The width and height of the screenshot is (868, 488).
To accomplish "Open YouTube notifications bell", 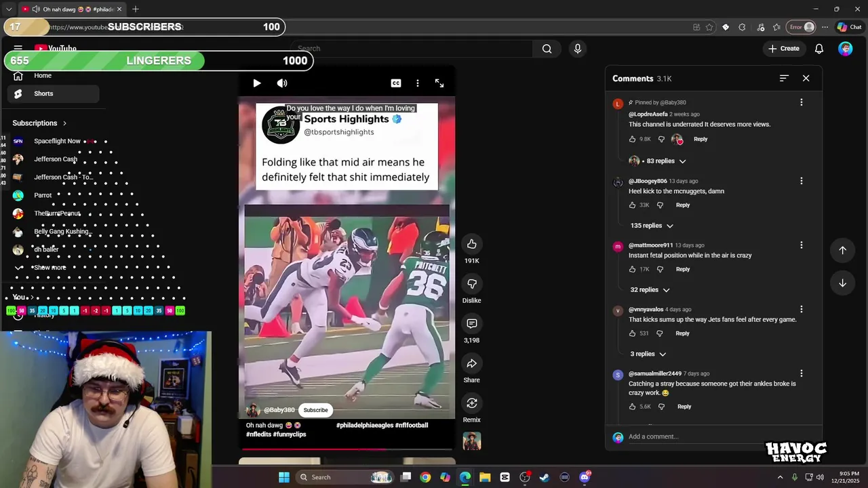I will tap(819, 49).
